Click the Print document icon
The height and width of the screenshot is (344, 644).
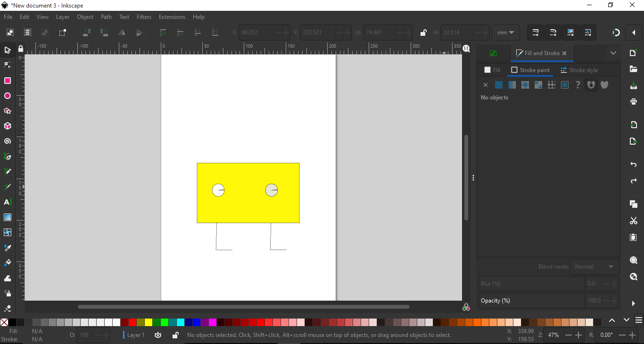click(634, 102)
